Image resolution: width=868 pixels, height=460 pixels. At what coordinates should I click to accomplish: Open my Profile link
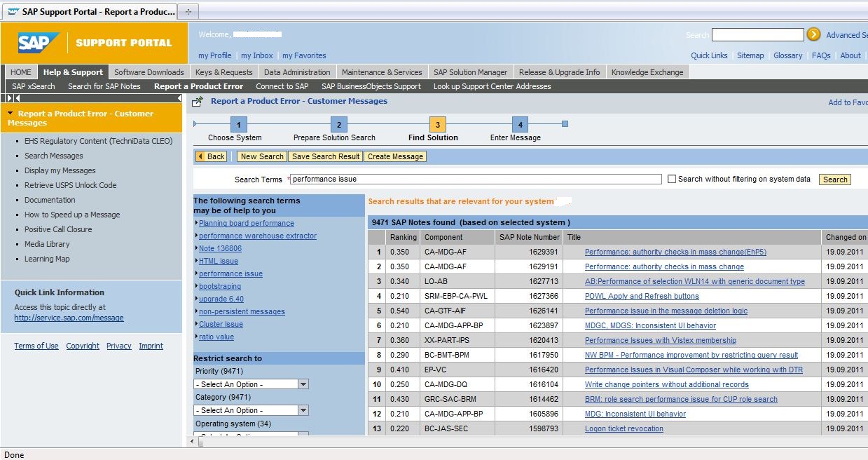[x=214, y=55]
